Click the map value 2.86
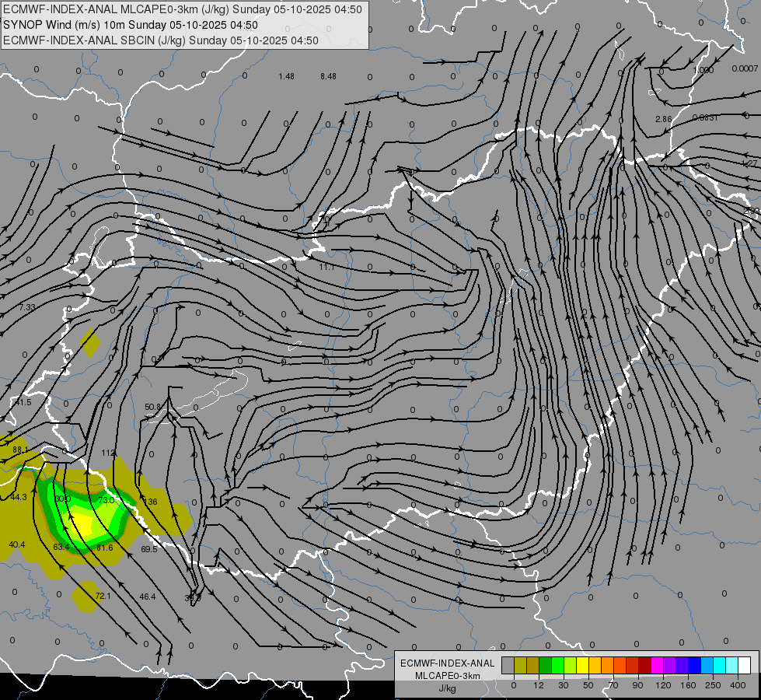This screenshot has width=761, height=700. pyautogui.click(x=664, y=119)
